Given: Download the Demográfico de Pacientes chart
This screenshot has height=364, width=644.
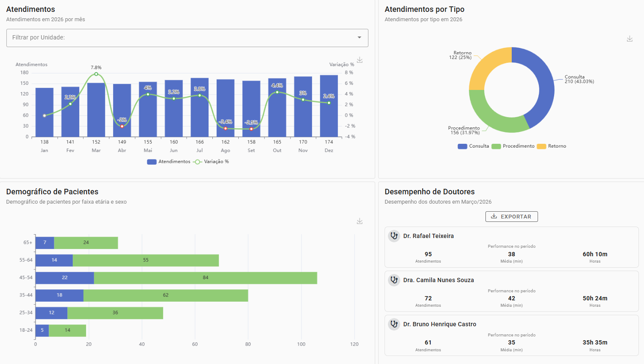Looking at the screenshot, I should pos(360,221).
